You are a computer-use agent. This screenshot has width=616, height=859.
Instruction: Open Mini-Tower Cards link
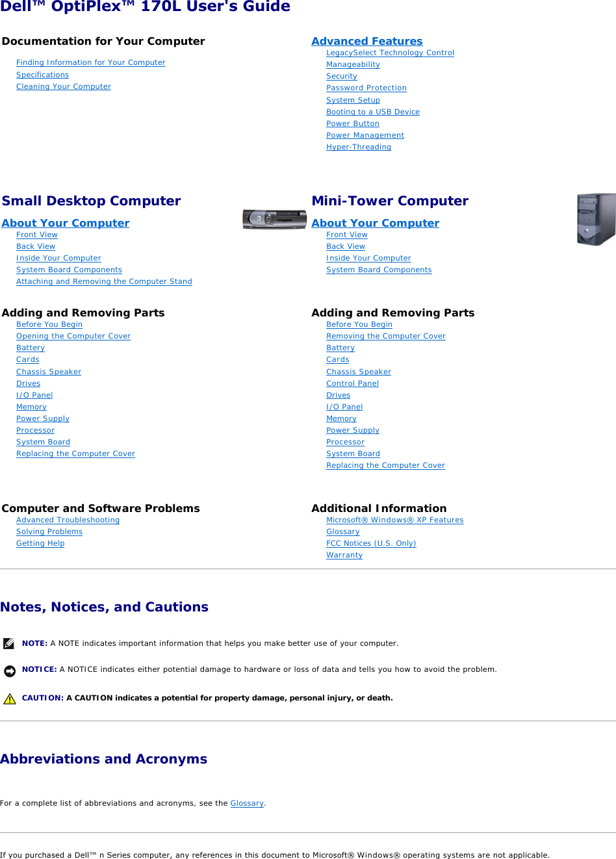coord(338,359)
